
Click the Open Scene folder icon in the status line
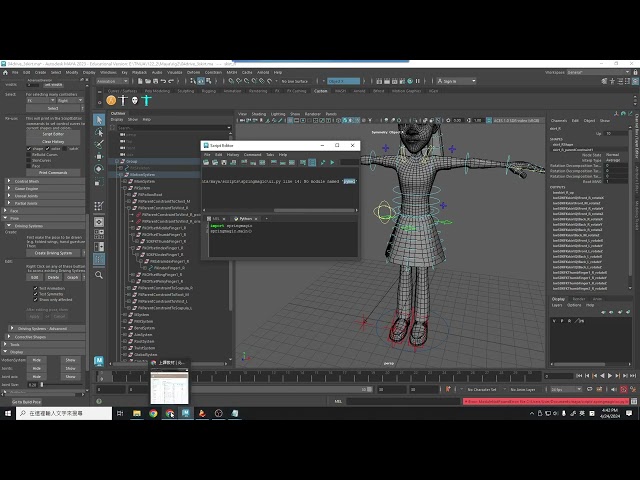[148, 81]
